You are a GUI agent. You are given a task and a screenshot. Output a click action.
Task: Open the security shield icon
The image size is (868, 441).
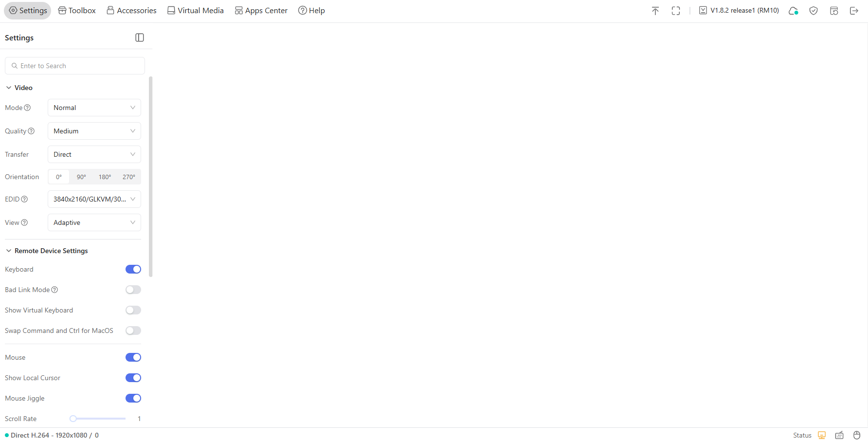(814, 10)
